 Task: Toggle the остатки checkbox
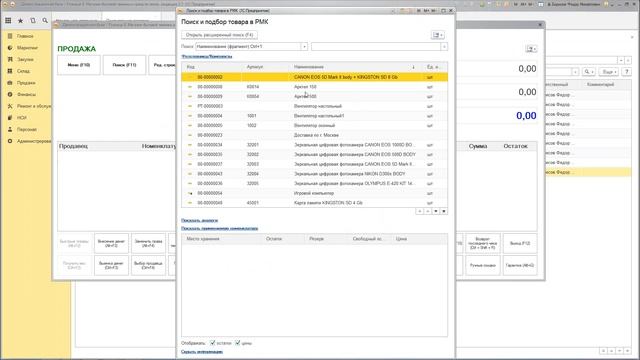pyautogui.click(x=213, y=343)
